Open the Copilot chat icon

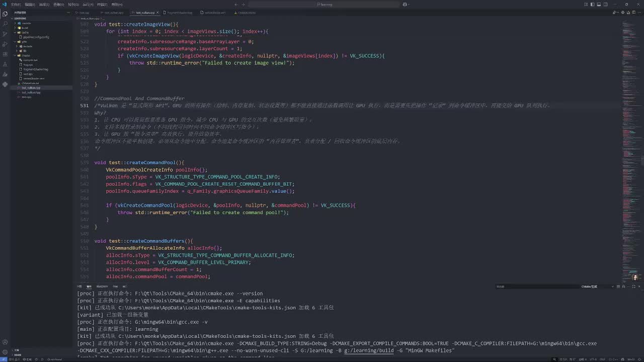pos(405,4)
